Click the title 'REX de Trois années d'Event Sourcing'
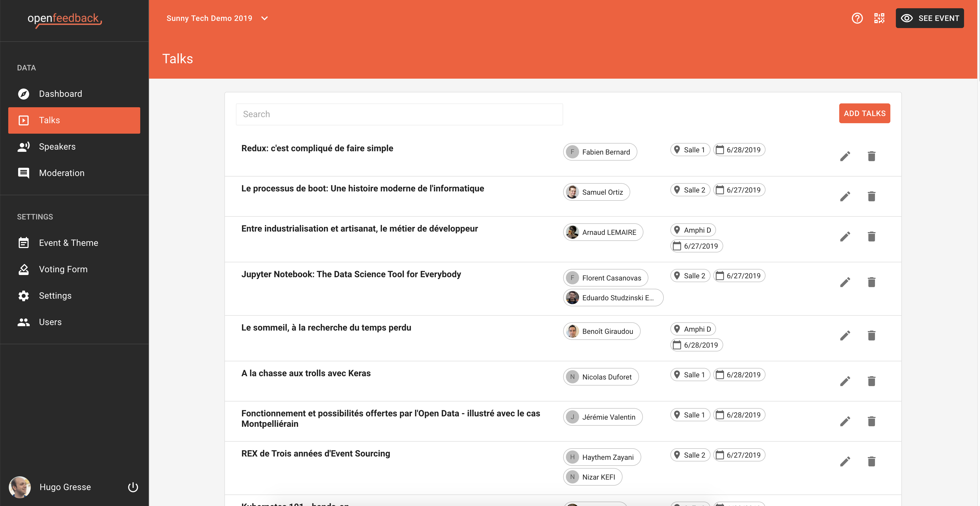Image resolution: width=980 pixels, height=506 pixels. [x=316, y=453]
